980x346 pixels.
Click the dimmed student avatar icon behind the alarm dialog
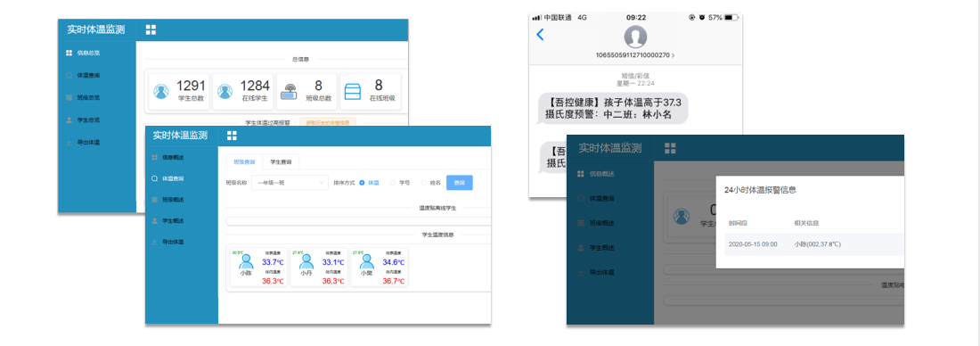682,217
